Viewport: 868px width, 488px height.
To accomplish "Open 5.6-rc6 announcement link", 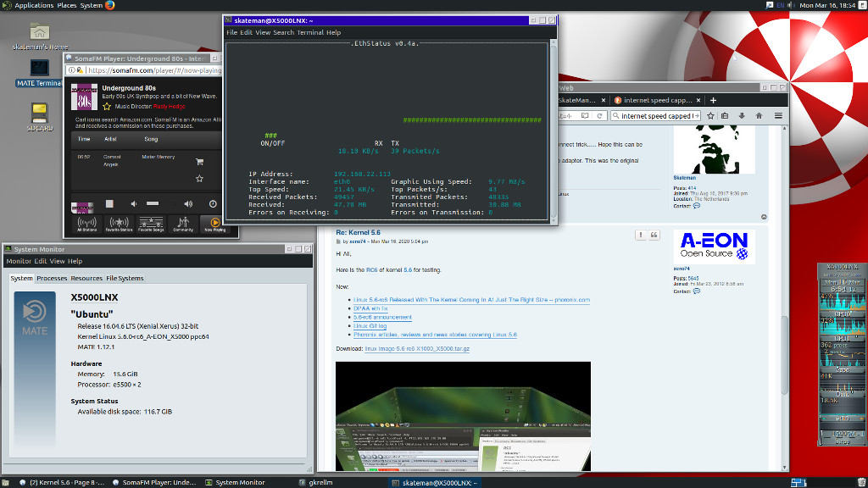I will (382, 317).
